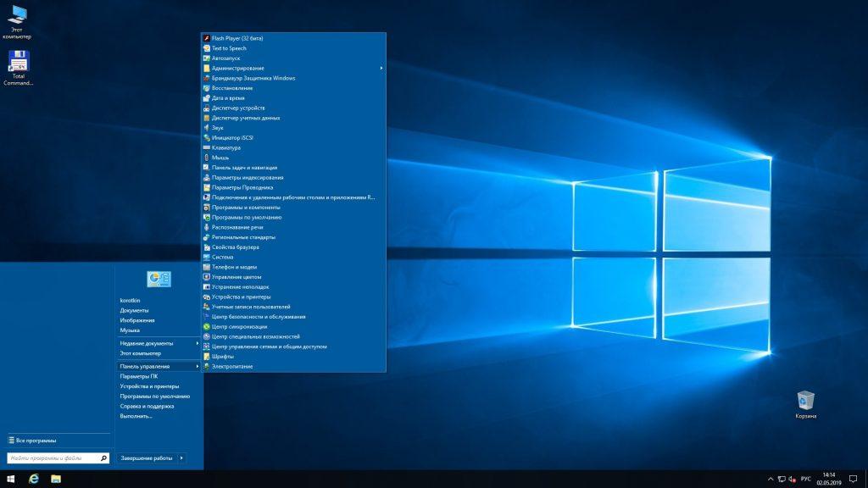Select the Total Commander desktop icon
The height and width of the screenshot is (488, 868).
pyautogui.click(x=19, y=68)
